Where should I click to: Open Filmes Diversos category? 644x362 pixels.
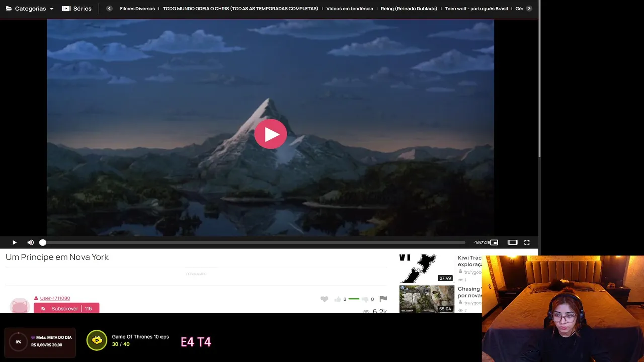pyautogui.click(x=137, y=9)
